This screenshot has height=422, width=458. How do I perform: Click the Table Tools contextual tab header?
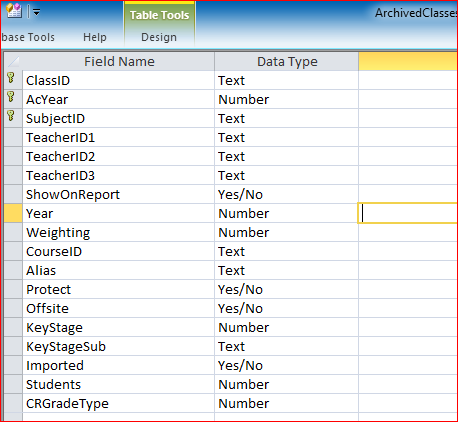click(159, 15)
